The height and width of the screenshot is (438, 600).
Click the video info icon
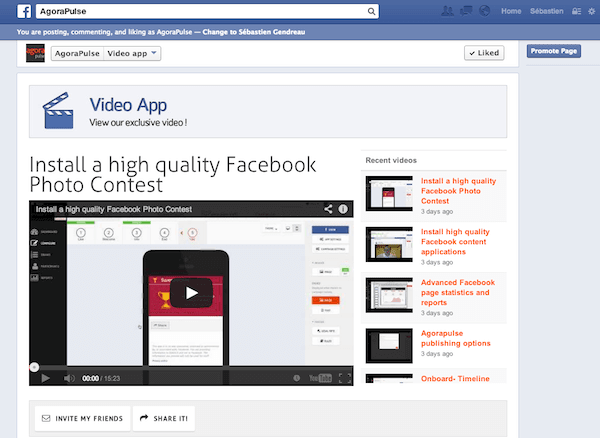pyautogui.click(x=343, y=209)
